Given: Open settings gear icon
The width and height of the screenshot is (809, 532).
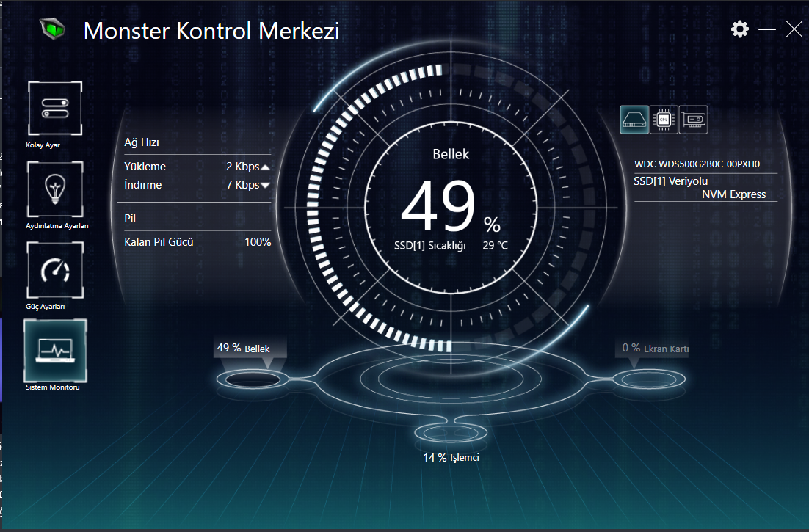Looking at the screenshot, I should coord(740,29).
